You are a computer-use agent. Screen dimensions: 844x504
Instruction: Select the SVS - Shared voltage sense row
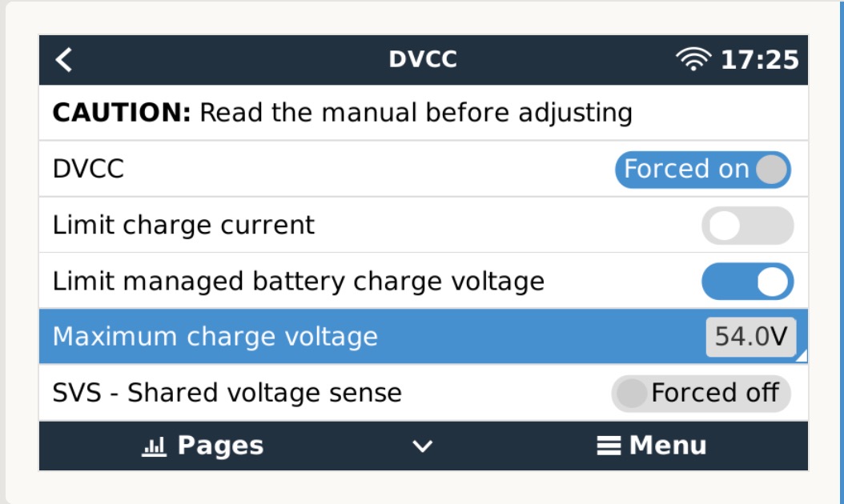227,394
